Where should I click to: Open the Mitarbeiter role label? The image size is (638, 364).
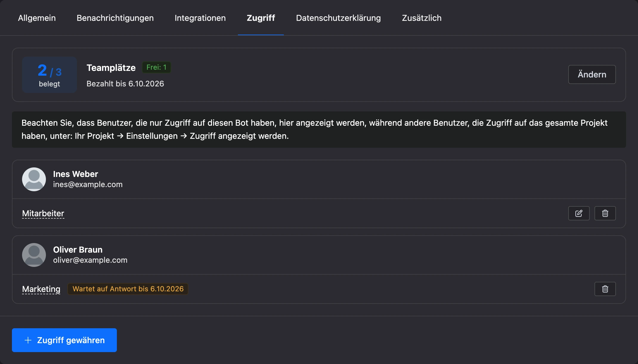[x=43, y=214]
